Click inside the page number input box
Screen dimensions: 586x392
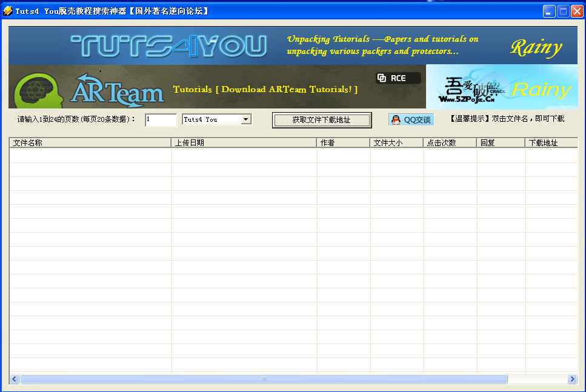pos(160,120)
